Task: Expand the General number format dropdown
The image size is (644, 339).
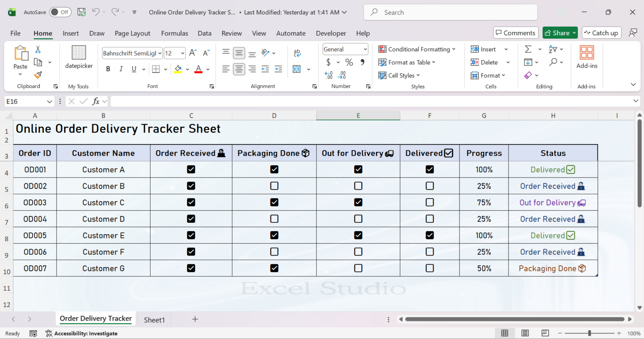Action: pyautogui.click(x=365, y=49)
